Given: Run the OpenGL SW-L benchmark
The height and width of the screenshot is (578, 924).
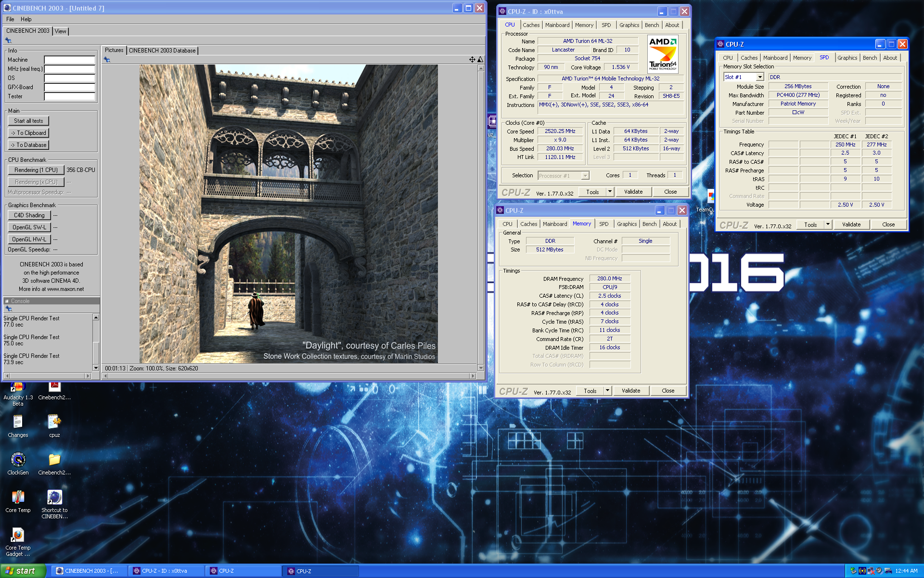Looking at the screenshot, I should point(29,227).
